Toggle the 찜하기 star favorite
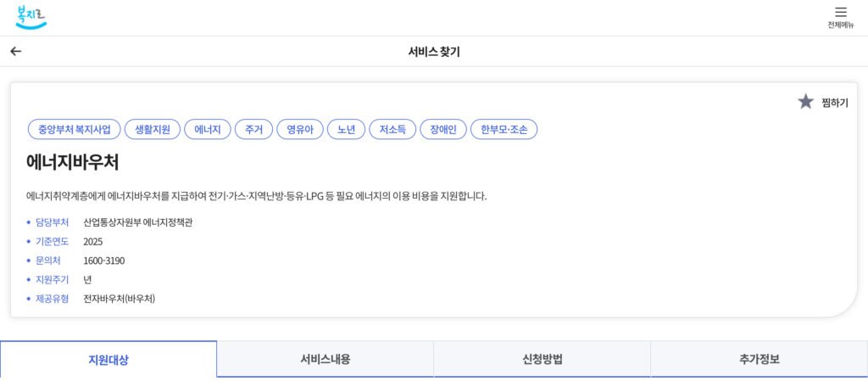 (822, 102)
